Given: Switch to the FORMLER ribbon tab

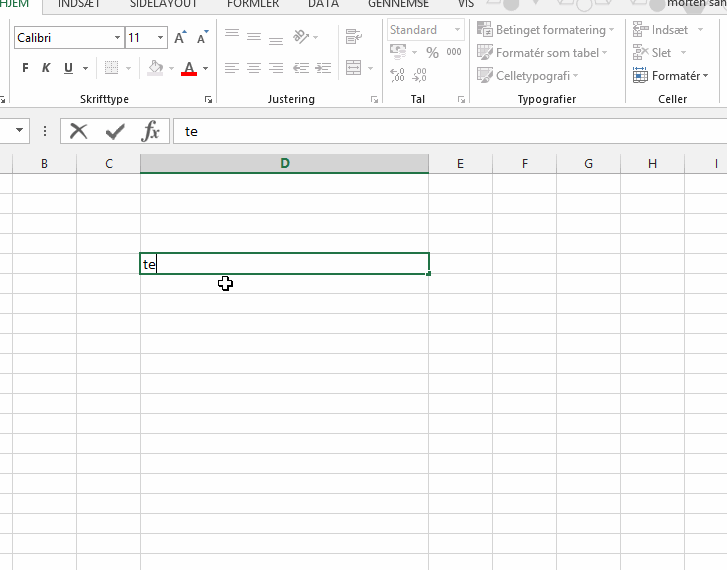Looking at the screenshot, I should tap(253, 4).
